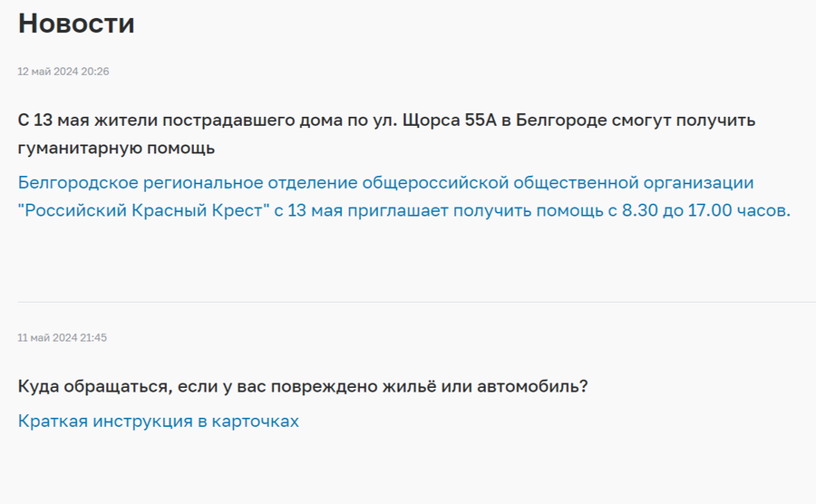Click the 8.30 до 17.00 часов text
Screen dimensions: 816x504
(x=706, y=210)
